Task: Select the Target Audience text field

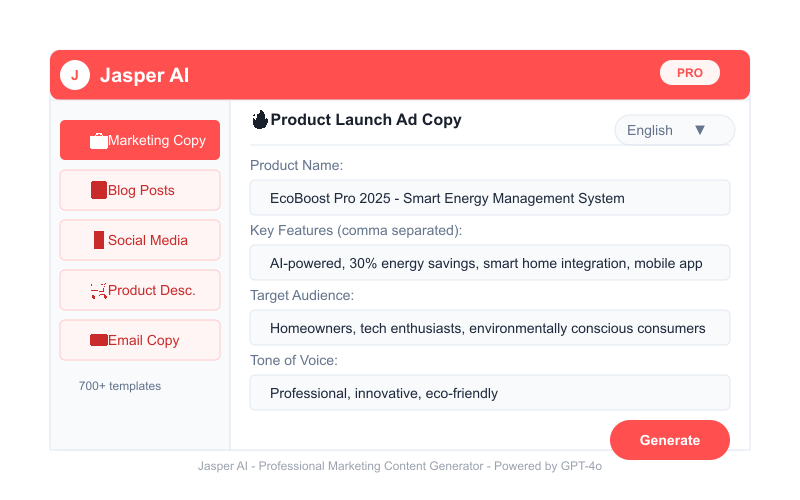Action: coord(490,328)
